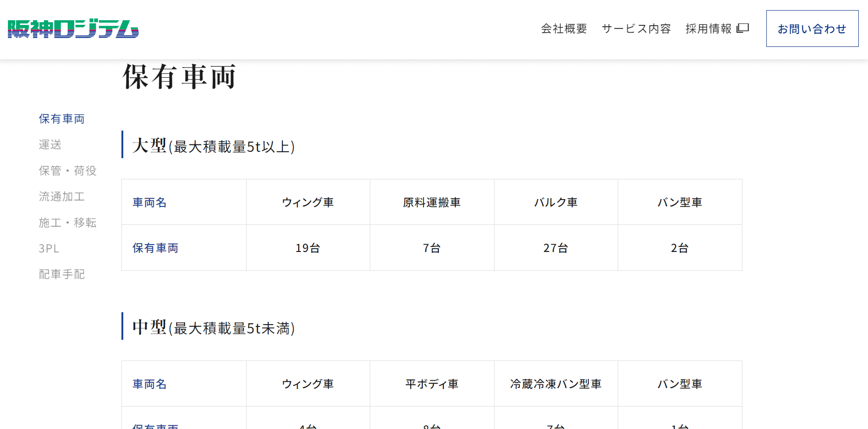The width and height of the screenshot is (868, 429).
Task: Select 保有車両 in the sidebar
Action: coord(62,119)
